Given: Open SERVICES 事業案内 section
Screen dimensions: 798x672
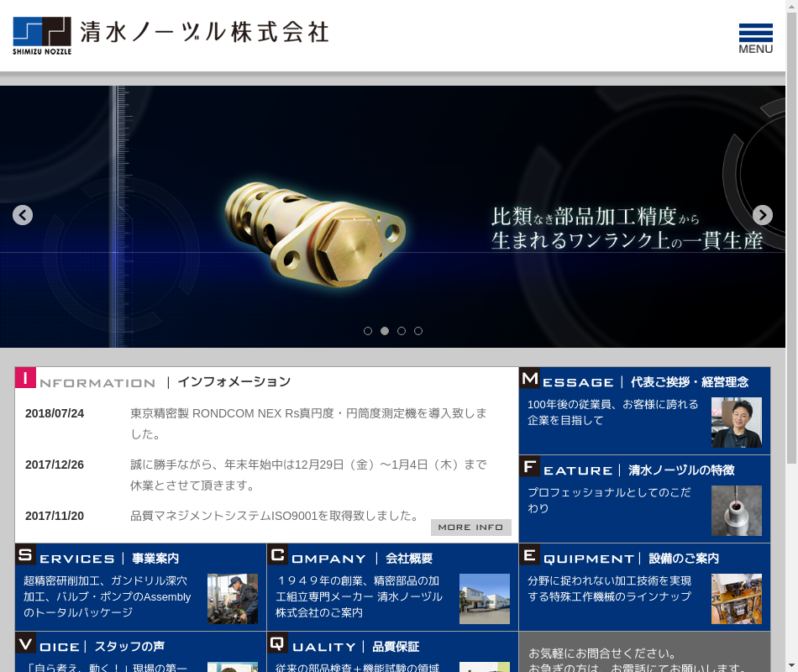Looking at the screenshot, I should click(109, 559).
